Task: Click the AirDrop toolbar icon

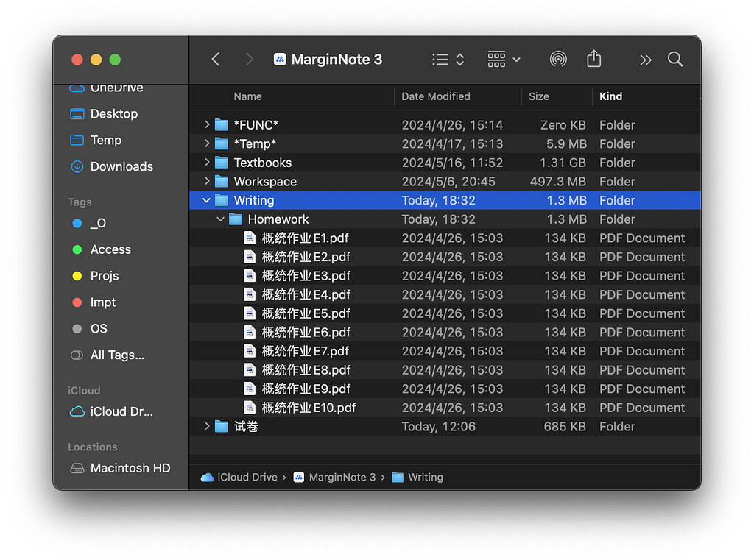Action: click(x=558, y=60)
